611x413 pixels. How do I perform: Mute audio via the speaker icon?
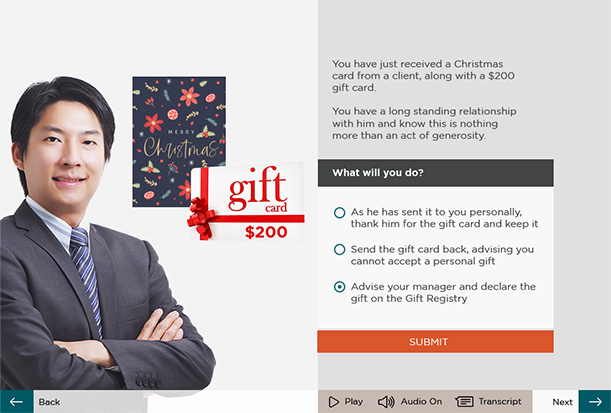pyautogui.click(x=386, y=402)
